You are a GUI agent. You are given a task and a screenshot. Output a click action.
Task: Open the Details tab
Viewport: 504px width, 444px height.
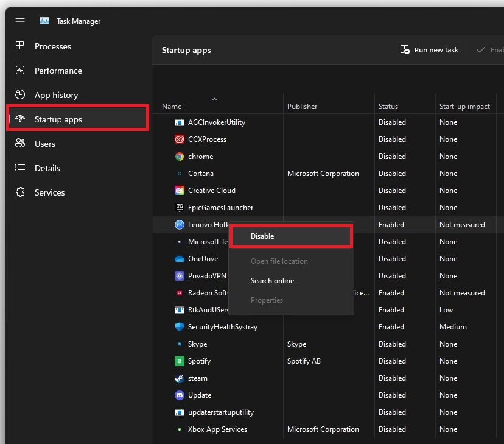pos(47,168)
